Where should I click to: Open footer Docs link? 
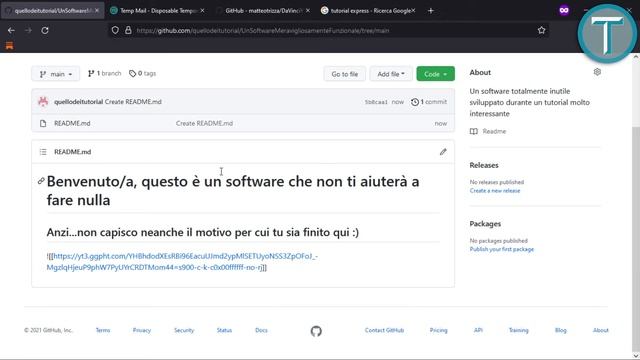[261, 330]
